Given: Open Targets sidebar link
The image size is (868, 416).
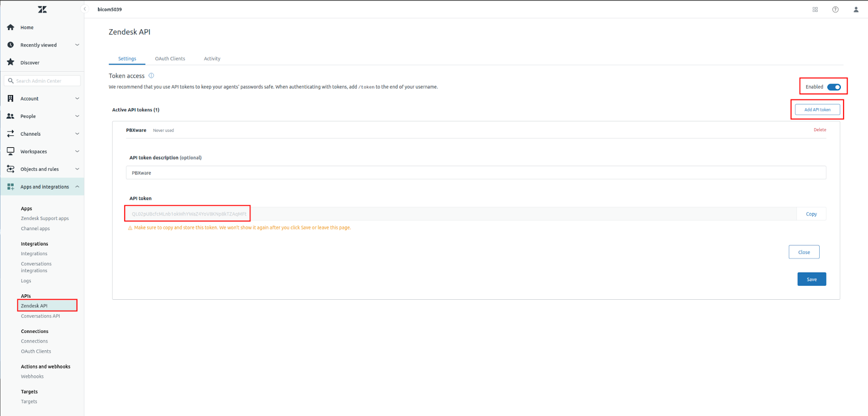Looking at the screenshot, I should (x=29, y=402).
